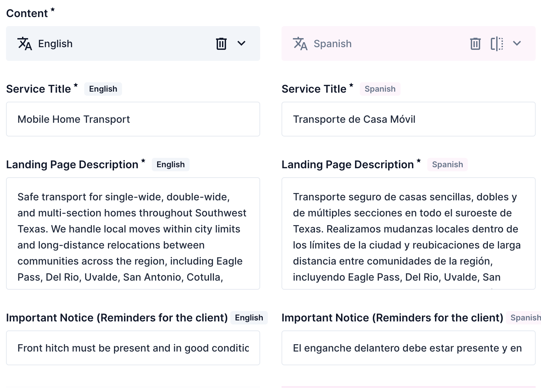Delete the Spanish content block
This screenshot has width=541, height=392.
(475, 43)
